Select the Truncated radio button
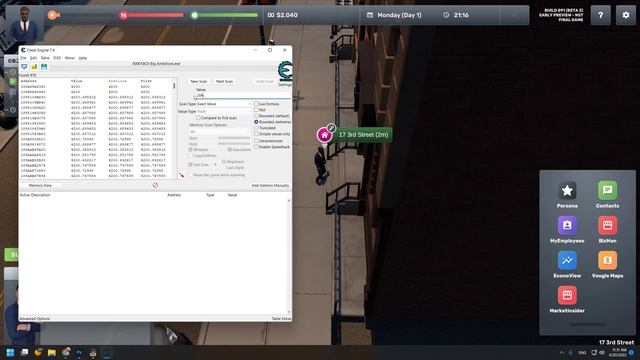 coord(256,128)
